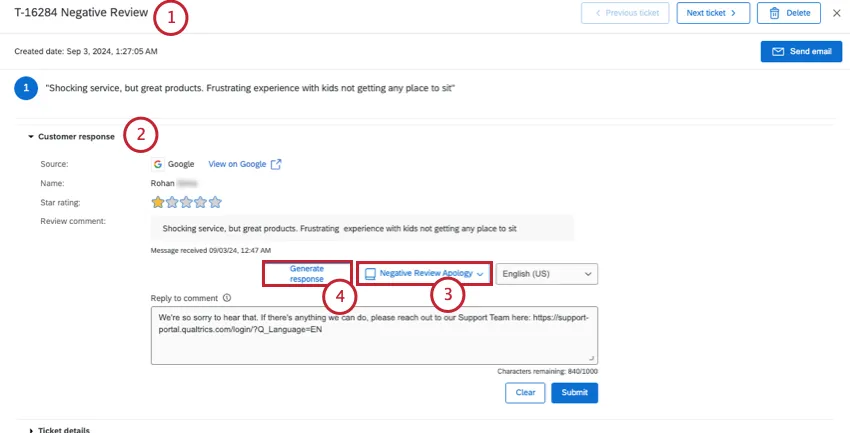The image size is (850, 433).
Task: Click the book icon on Negative Review Apology
Action: 369,273
